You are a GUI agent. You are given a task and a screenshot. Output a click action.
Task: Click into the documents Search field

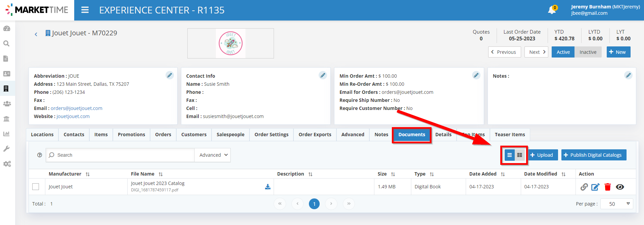point(120,155)
